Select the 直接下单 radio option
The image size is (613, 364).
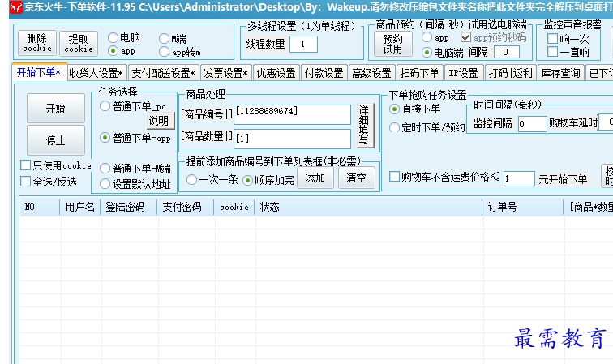tap(394, 109)
